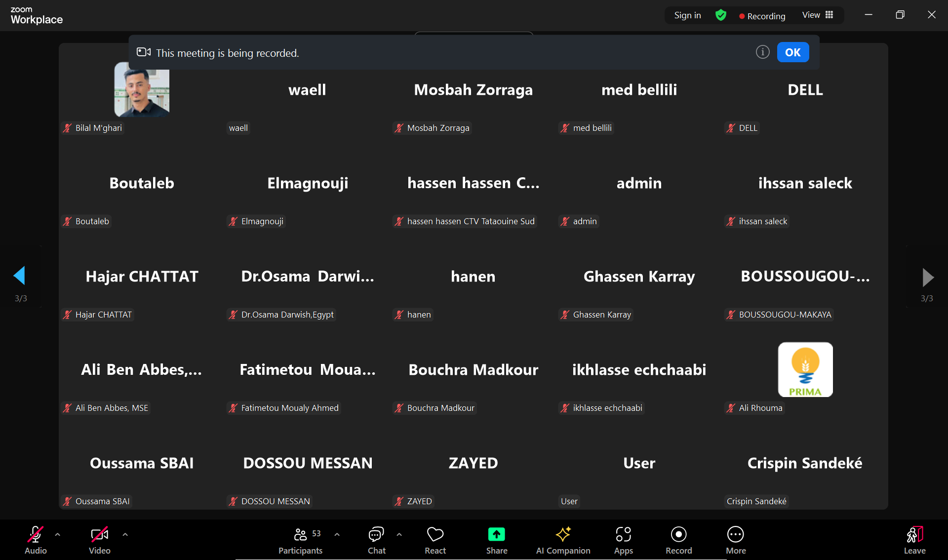Open AI Companion

563,535
